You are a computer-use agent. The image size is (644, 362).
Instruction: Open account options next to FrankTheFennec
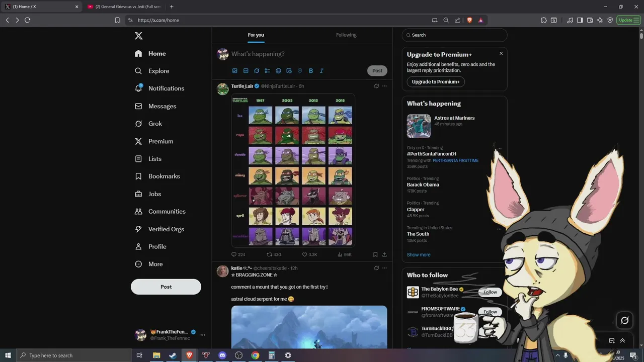(x=203, y=335)
